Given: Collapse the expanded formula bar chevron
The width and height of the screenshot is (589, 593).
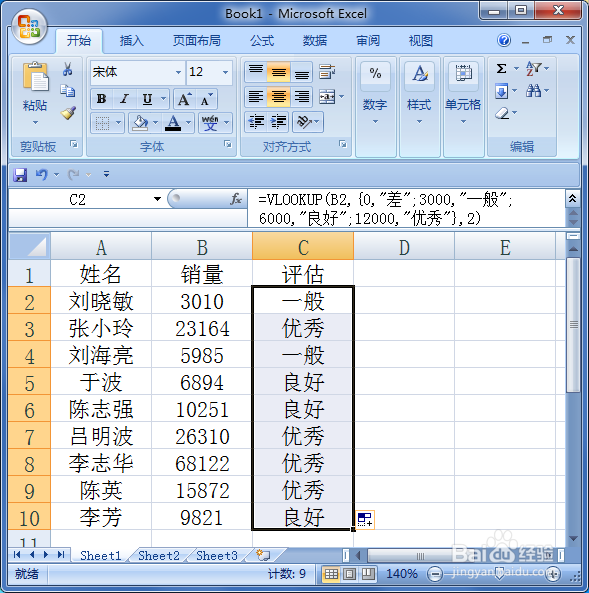Looking at the screenshot, I should tap(573, 198).
